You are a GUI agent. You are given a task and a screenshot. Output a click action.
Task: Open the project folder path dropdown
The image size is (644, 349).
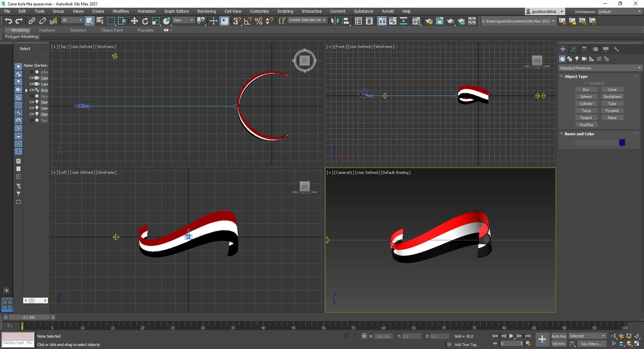pos(518,21)
